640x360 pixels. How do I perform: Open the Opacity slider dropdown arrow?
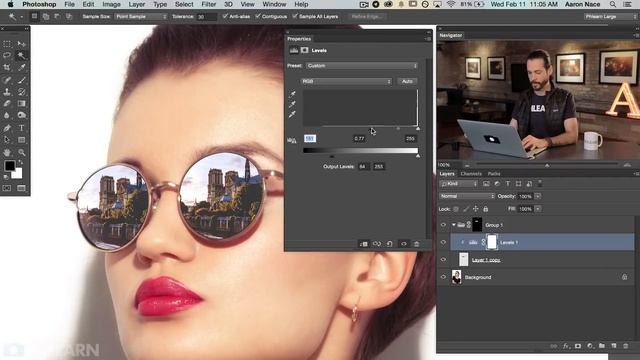538,196
